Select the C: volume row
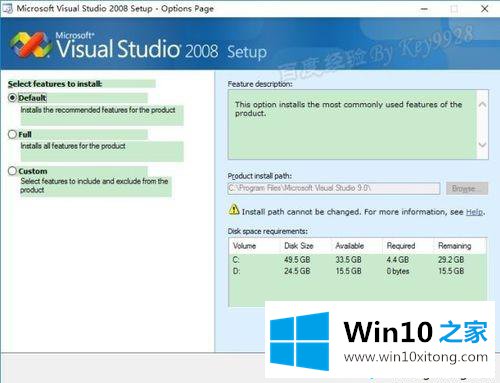 (x=358, y=260)
